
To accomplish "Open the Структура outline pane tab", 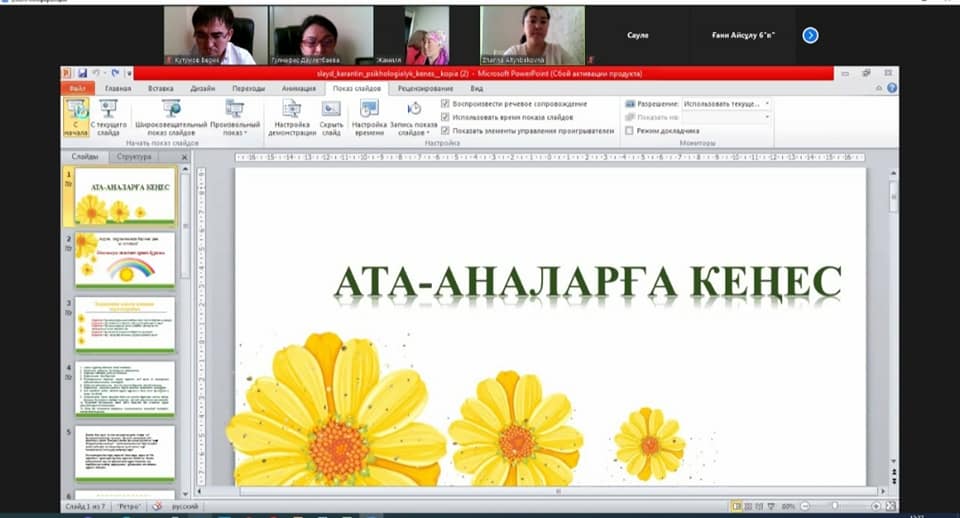I will pyautogui.click(x=133, y=157).
